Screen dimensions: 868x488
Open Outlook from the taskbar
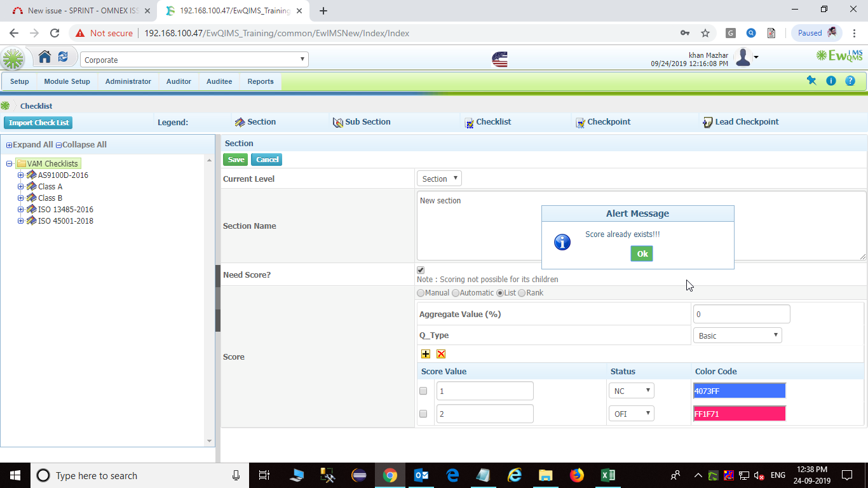click(421, 475)
